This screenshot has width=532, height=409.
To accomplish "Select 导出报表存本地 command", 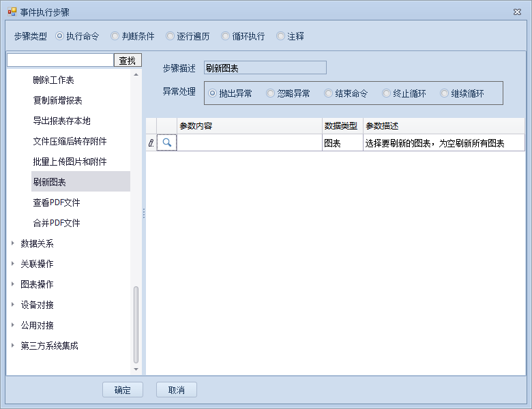I will coord(61,121).
